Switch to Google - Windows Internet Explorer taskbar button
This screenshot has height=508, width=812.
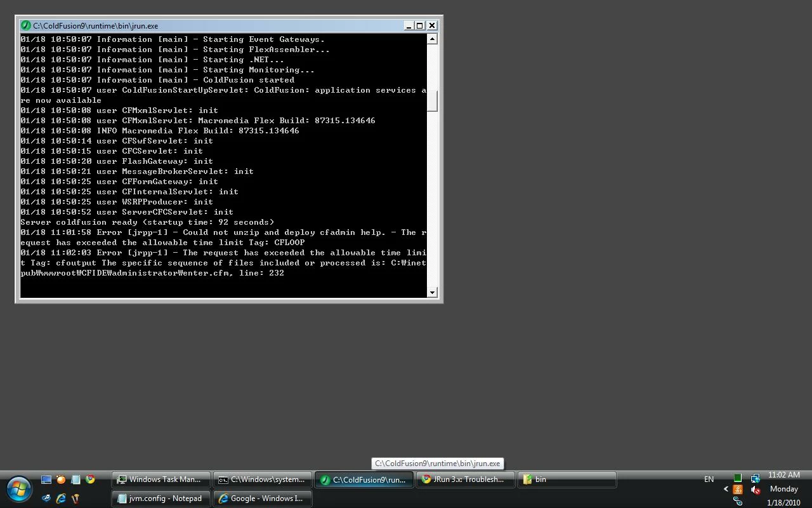(x=263, y=498)
